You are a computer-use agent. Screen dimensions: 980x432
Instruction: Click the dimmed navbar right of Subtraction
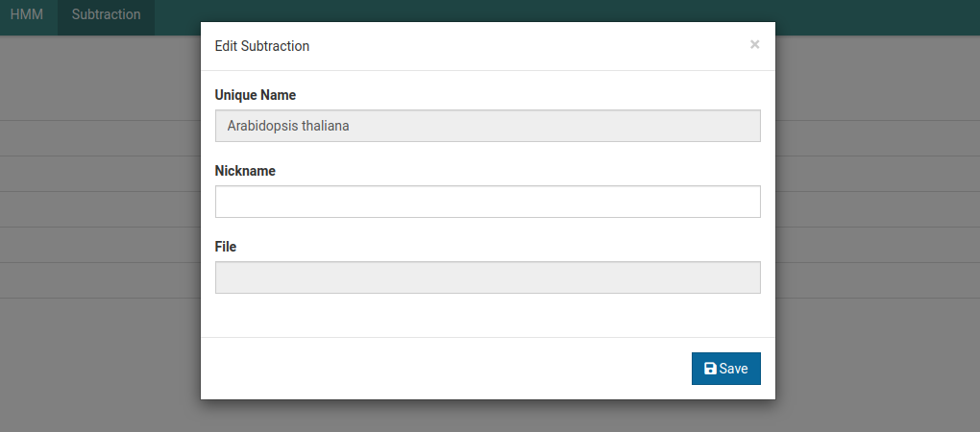point(178,14)
